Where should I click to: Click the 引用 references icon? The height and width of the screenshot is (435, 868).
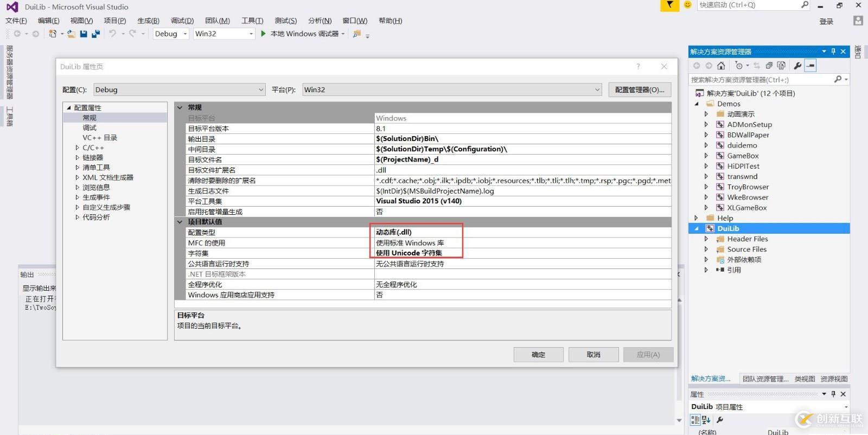720,270
